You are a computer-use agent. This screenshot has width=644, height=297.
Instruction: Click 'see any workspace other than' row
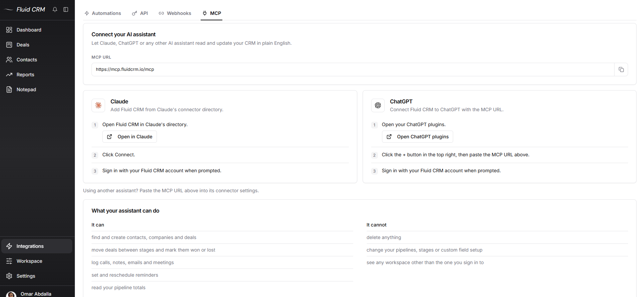tap(497, 262)
